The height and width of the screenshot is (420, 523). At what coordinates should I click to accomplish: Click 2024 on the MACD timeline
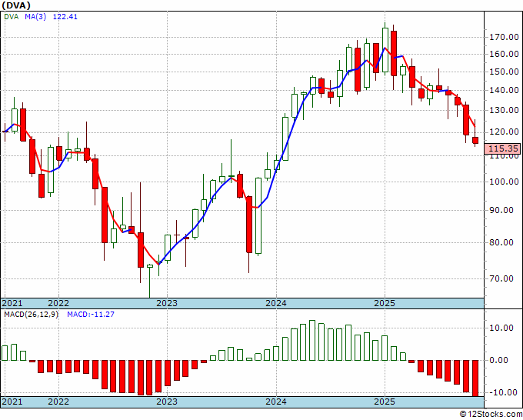click(x=276, y=402)
